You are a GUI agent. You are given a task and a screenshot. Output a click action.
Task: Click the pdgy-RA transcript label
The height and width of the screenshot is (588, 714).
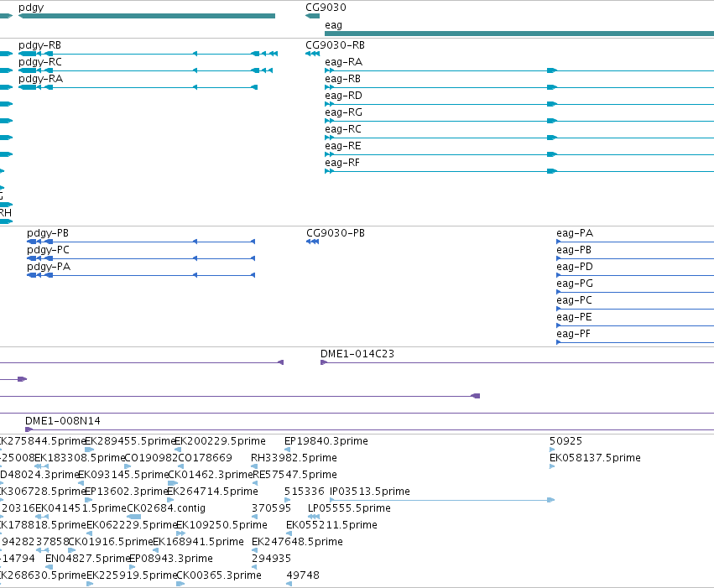click(x=40, y=79)
